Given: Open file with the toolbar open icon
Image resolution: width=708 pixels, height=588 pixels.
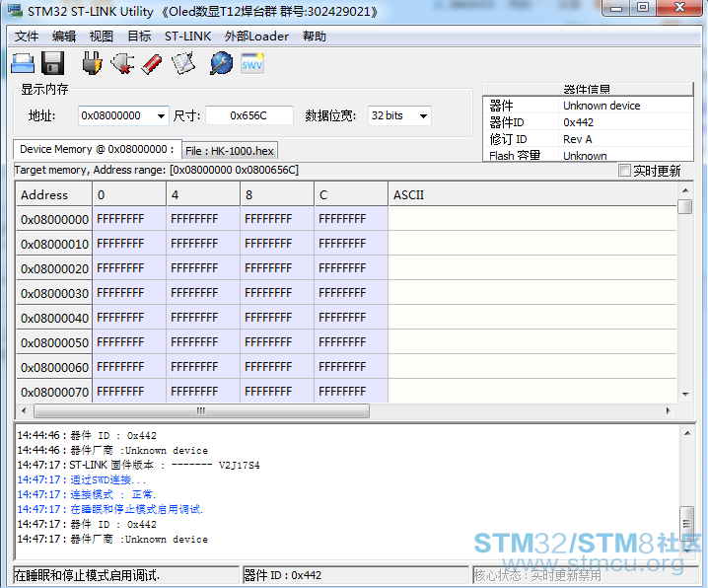Looking at the screenshot, I should click(23, 63).
